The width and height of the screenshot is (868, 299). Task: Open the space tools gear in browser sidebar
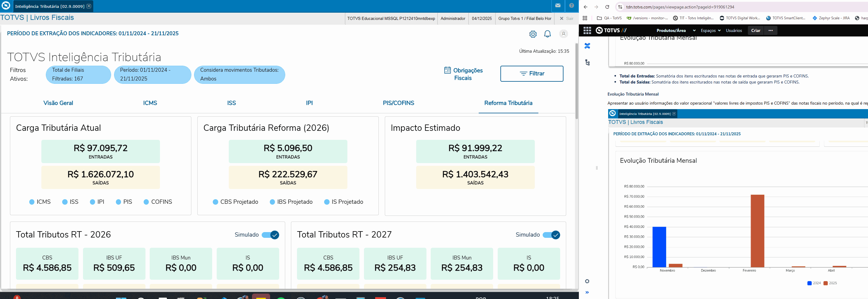(587, 281)
